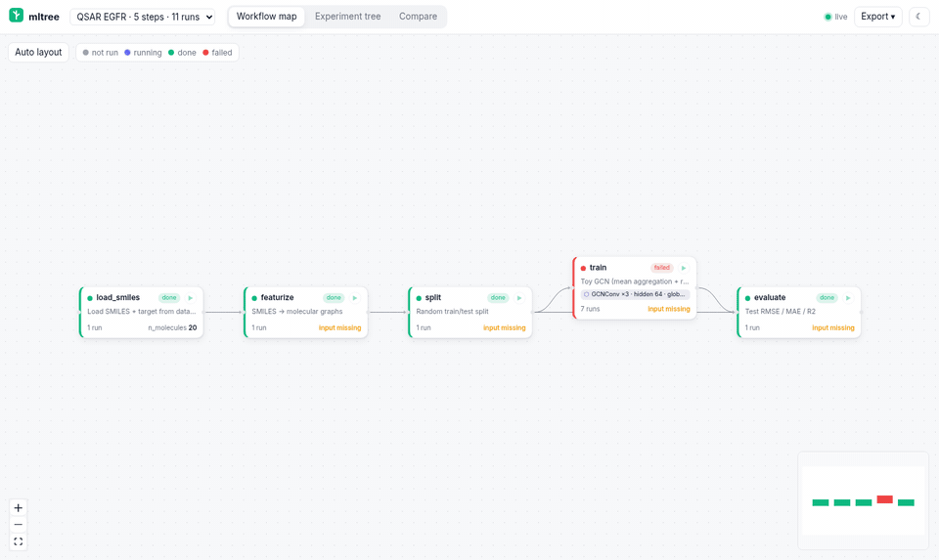Click the first green block in minimap
939x560 pixels.
(x=821, y=502)
